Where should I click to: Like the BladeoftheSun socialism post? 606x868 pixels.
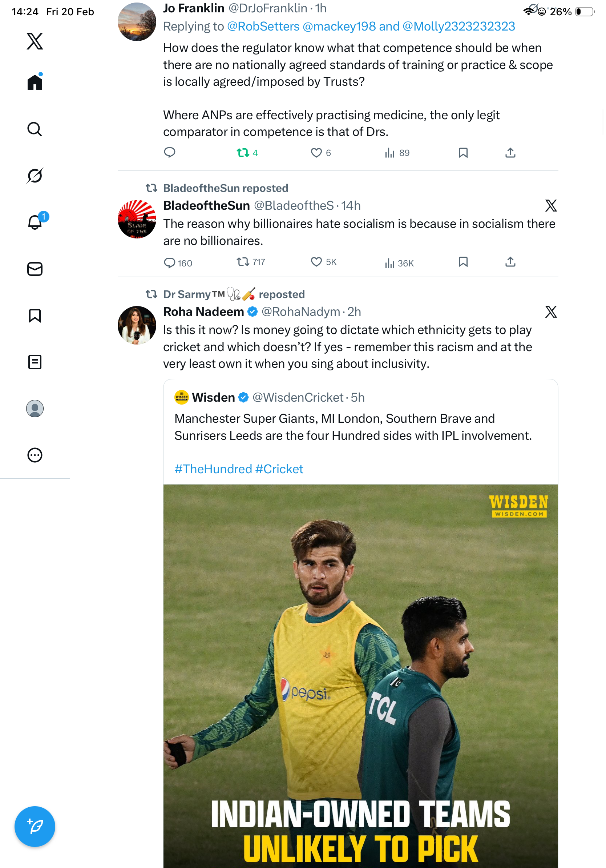point(316,262)
